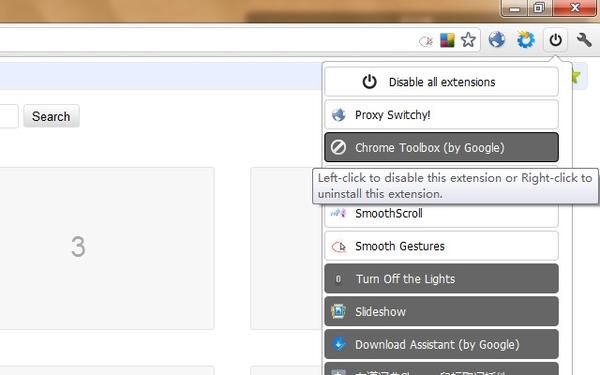The width and height of the screenshot is (600, 375).
Task: Click Smooth Gestures icon in extension list
Action: point(339,246)
